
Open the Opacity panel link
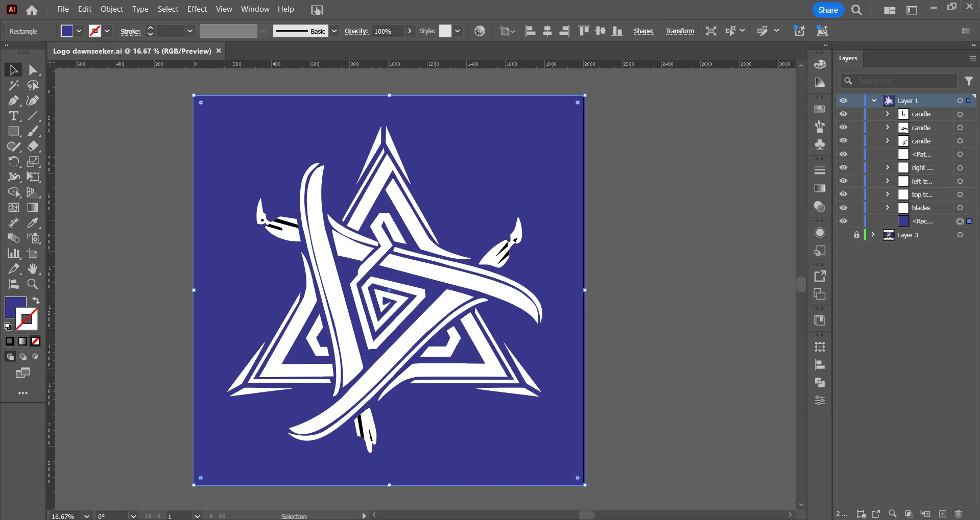(356, 31)
